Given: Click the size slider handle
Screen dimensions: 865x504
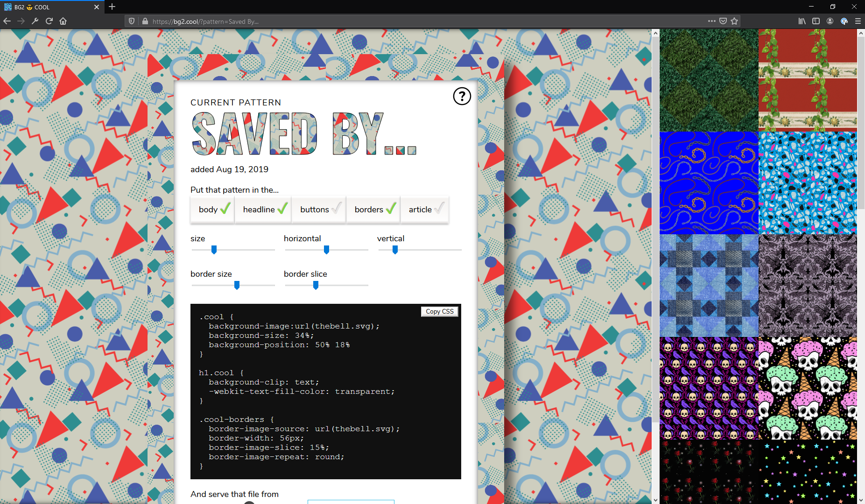Looking at the screenshot, I should click(x=214, y=250).
